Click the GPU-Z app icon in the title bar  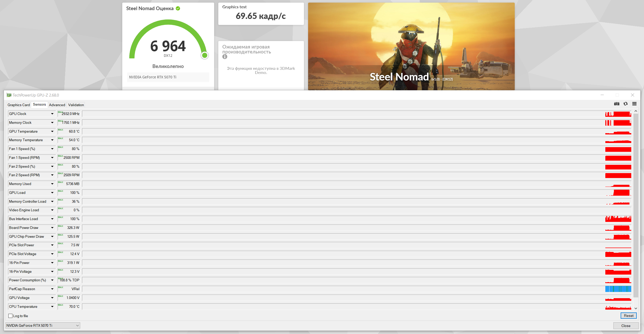9,95
